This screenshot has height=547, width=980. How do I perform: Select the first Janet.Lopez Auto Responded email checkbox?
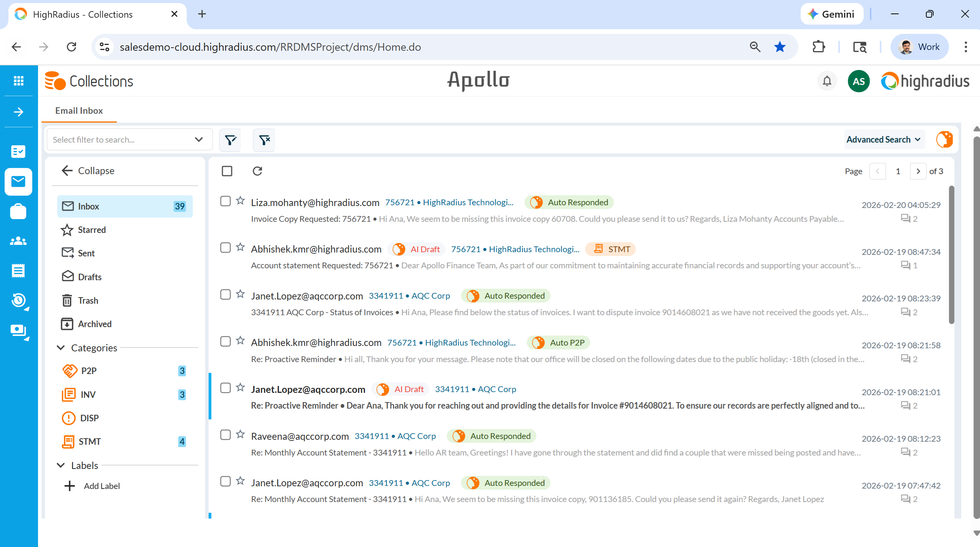pyautogui.click(x=226, y=294)
